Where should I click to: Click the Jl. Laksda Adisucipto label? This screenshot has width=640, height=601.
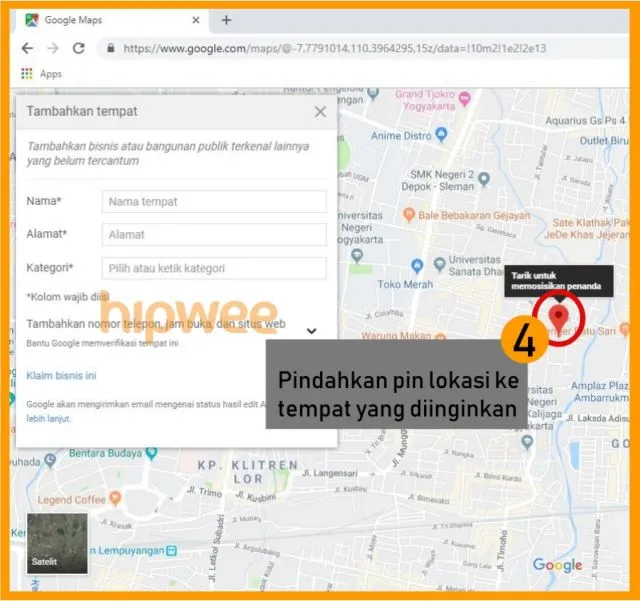click(x=597, y=418)
